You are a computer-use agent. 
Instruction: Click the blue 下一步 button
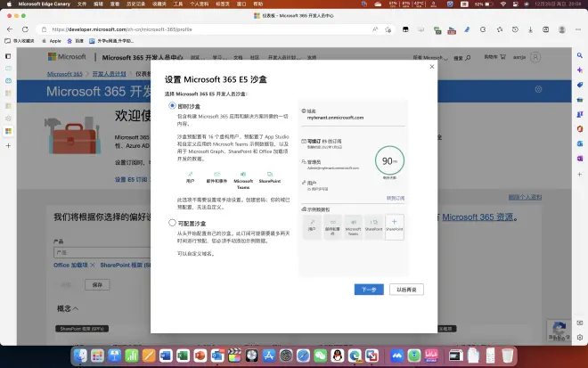[x=369, y=290]
